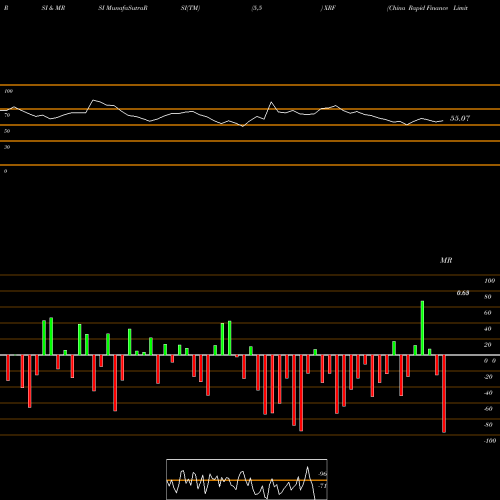
Task: Click the 70 label on RSI axis
Action: [7, 115]
